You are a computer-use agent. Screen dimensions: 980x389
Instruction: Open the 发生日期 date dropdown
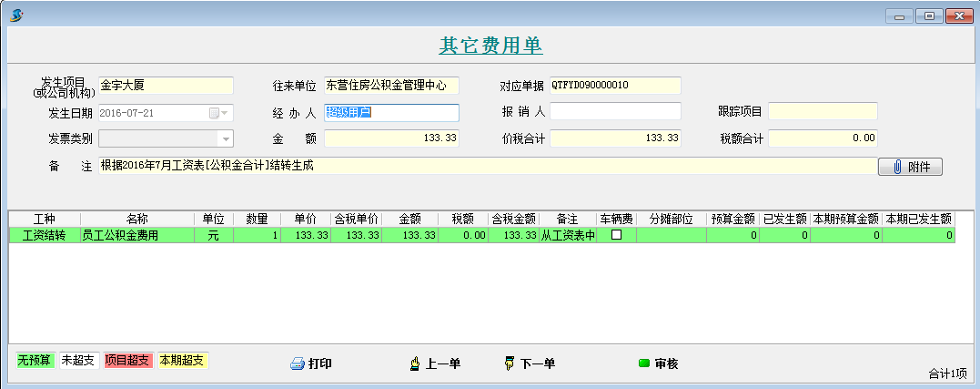(x=224, y=113)
